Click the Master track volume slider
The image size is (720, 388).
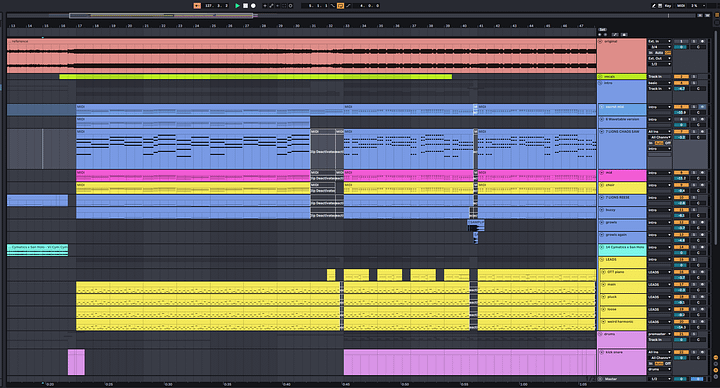pyautogui.click(x=681, y=379)
